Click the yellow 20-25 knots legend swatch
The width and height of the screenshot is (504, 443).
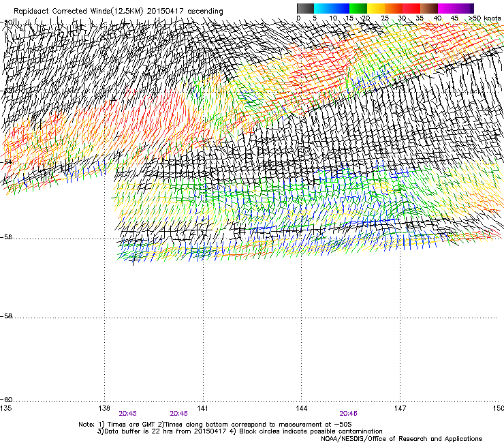(x=376, y=8)
